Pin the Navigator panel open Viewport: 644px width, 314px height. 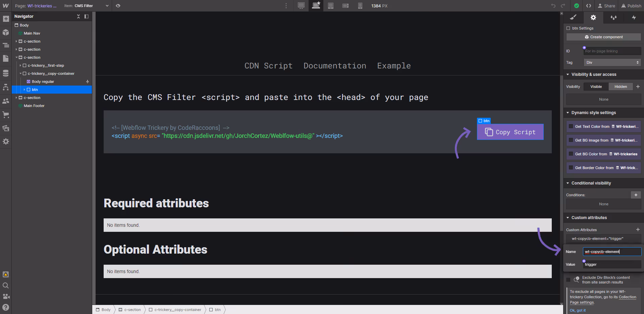click(x=87, y=16)
